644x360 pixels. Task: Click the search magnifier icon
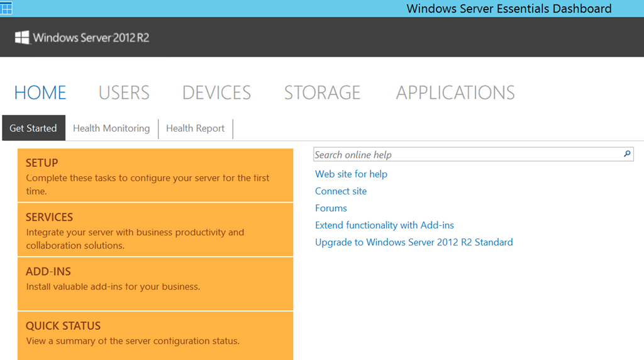click(627, 154)
